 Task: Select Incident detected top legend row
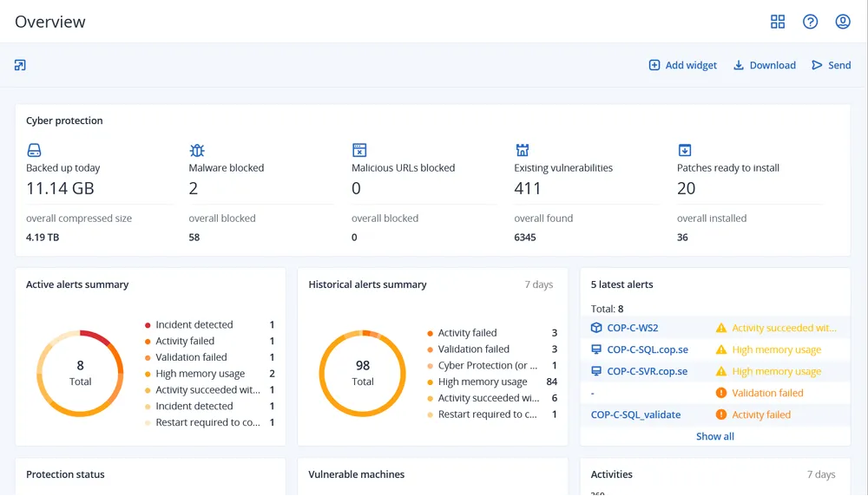(x=210, y=324)
